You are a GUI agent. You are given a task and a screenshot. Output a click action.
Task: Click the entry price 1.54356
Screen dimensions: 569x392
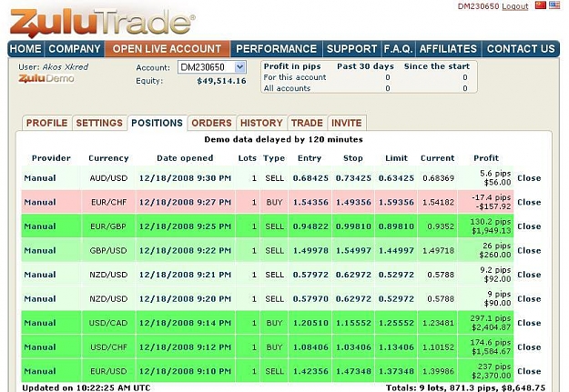click(310, 202)
